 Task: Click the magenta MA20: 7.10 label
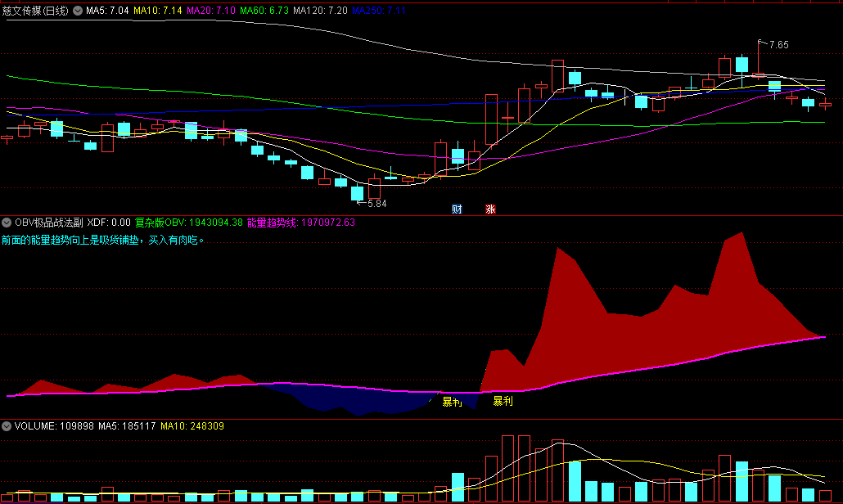coord(211,10)
